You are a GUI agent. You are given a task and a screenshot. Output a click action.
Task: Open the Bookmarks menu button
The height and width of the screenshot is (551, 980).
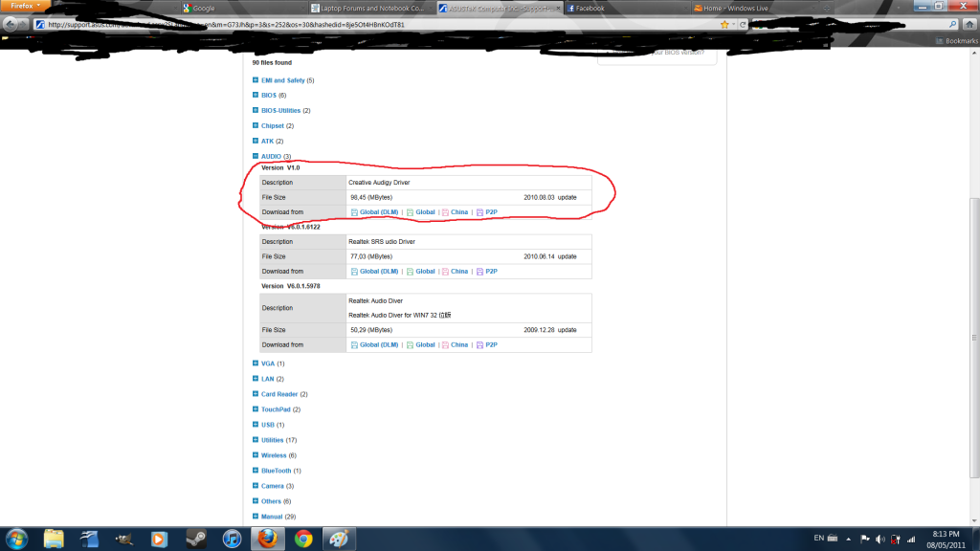point(956,40)
